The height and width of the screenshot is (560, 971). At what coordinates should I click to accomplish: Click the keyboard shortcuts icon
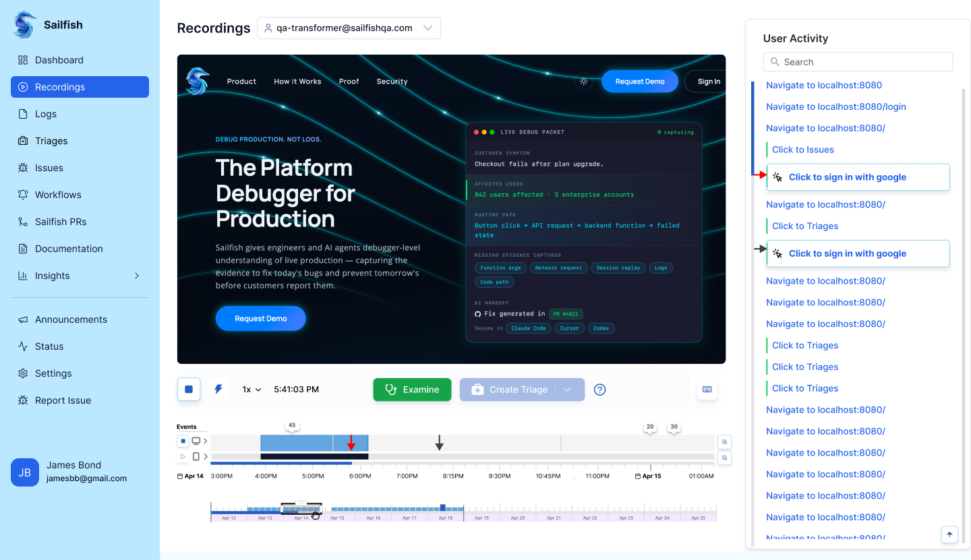click(x=707, y=390)
